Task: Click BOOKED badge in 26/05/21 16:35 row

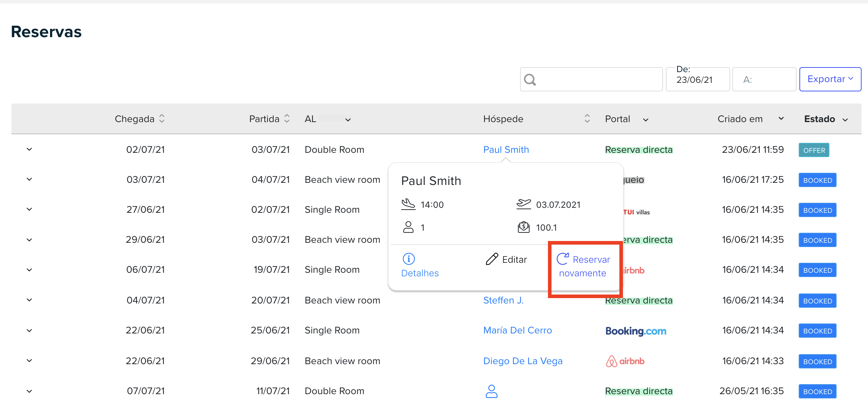Action: [x=818, y=392]
